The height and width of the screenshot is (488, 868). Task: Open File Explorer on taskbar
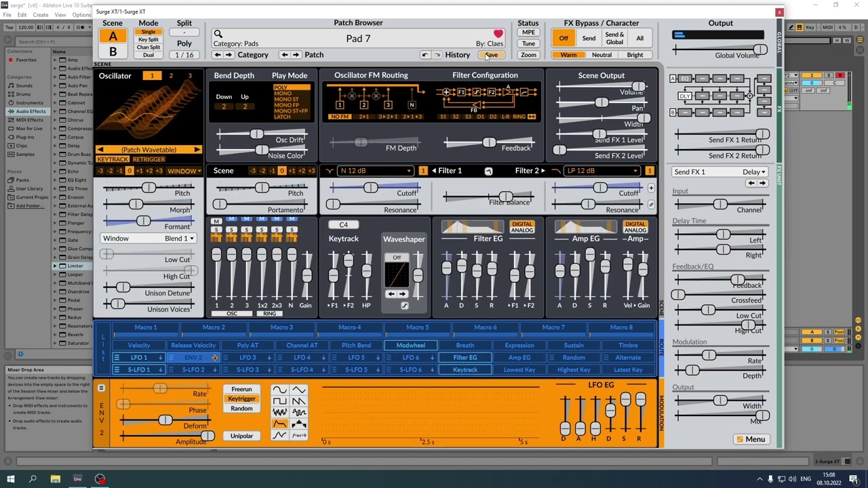[x=55, y=479]
